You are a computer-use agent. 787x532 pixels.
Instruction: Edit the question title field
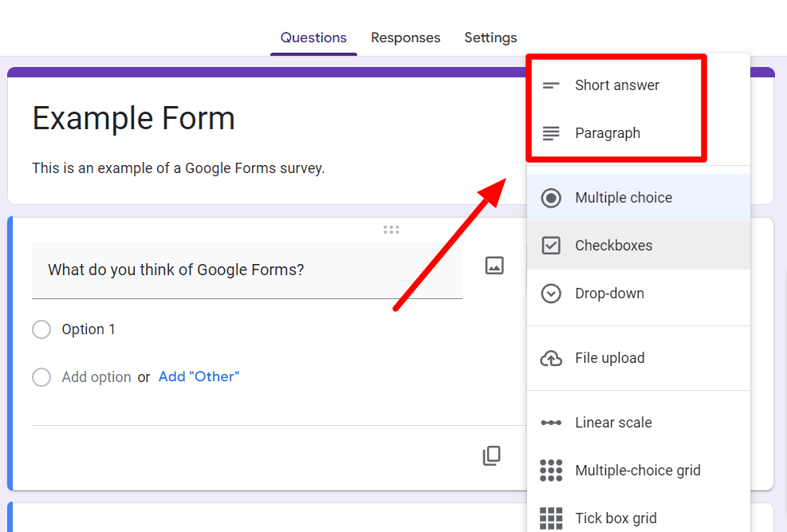tap(247, 270)
